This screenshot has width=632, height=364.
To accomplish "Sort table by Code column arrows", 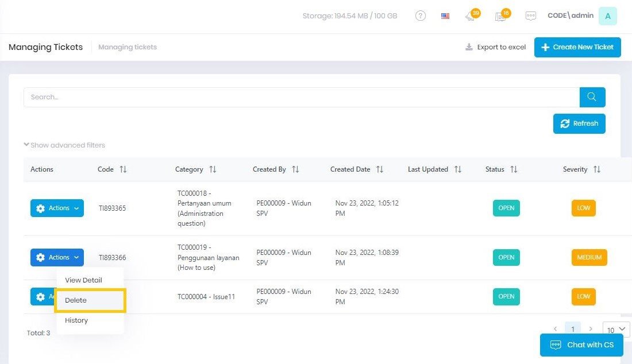I will (x=123, y=169).
